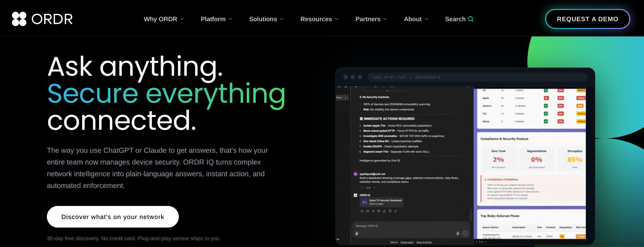Viewport: 644px width, 247px height.
Task: Click the Reputation column header
Action: [x=565, y=228]
